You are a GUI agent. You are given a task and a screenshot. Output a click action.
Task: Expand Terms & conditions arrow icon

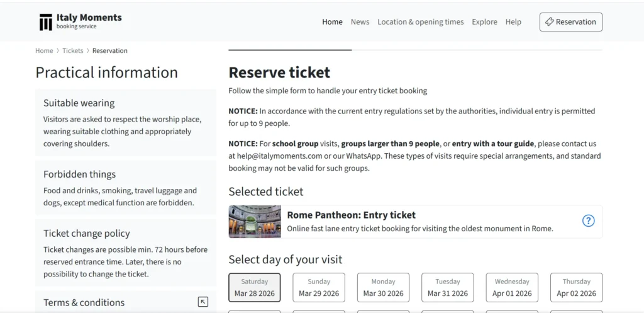click(x=203, y=302)
